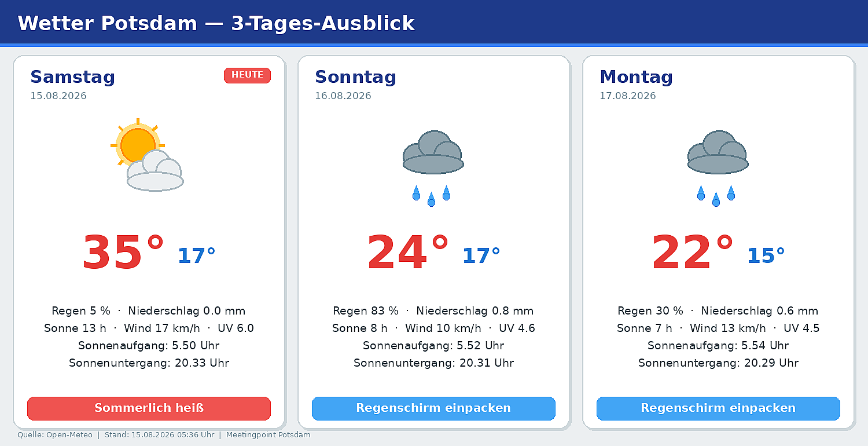The height and width of the screenshot is (446, 868).
Task: Click the "Wetter Potsdam — 3-Tages-Ausblick" title
Action: click(x=216, y=23)
